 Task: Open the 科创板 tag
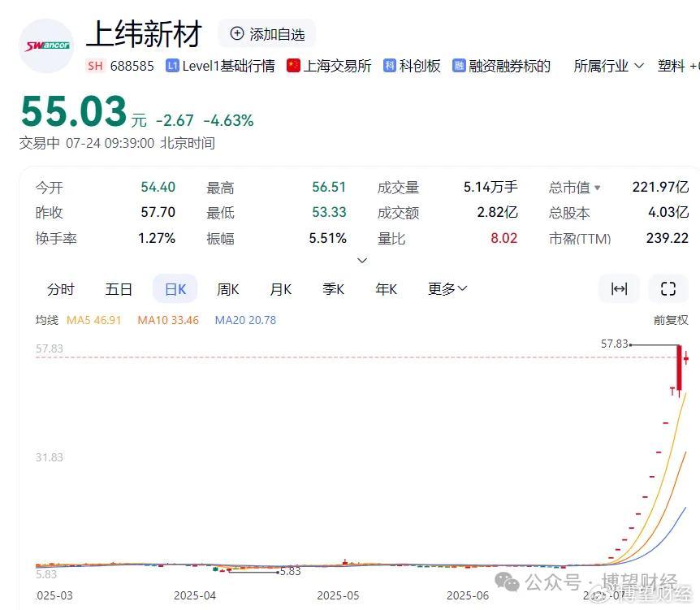(x=420, y=66)
